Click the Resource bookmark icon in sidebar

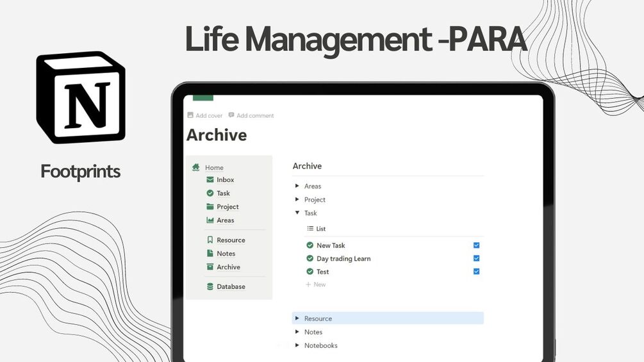pyautogui.click(x=210, y=240)
